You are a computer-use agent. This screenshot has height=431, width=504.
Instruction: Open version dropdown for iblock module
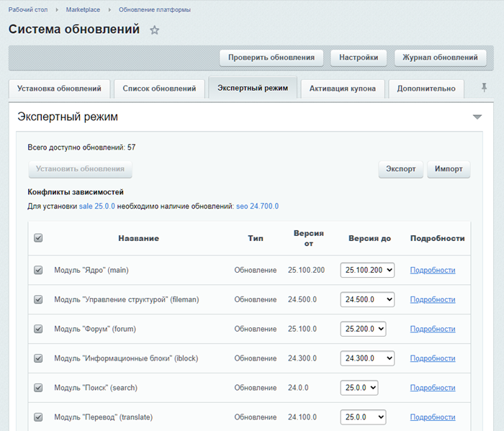click(x=367, y=358)
